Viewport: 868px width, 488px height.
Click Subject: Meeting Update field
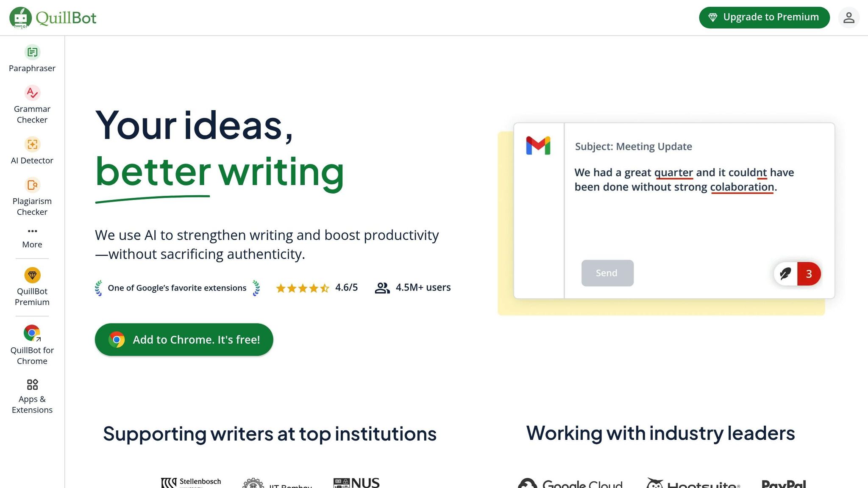(633, 147)
